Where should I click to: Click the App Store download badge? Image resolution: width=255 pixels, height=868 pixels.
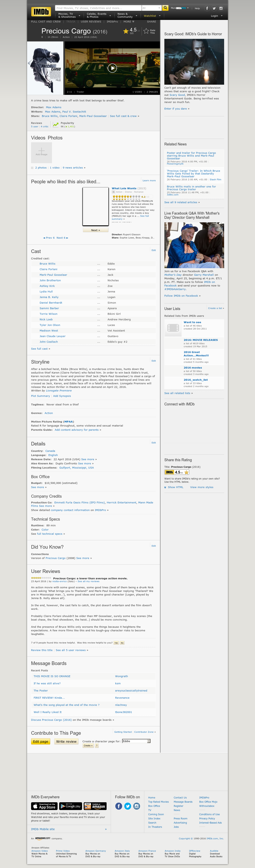[44, 806]
